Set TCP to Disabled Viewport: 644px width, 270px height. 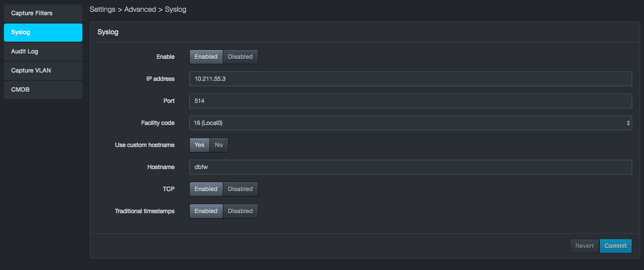coord(240,189)
